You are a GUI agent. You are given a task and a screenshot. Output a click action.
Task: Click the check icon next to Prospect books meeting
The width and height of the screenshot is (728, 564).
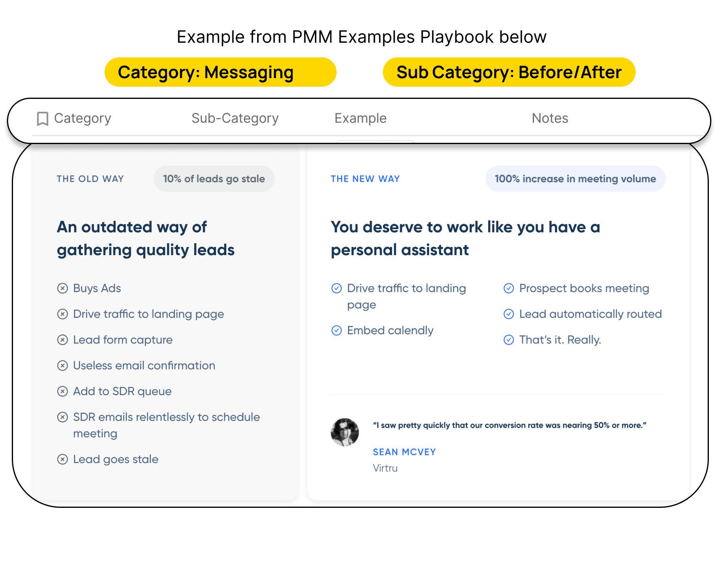click(x=509, y=289)
